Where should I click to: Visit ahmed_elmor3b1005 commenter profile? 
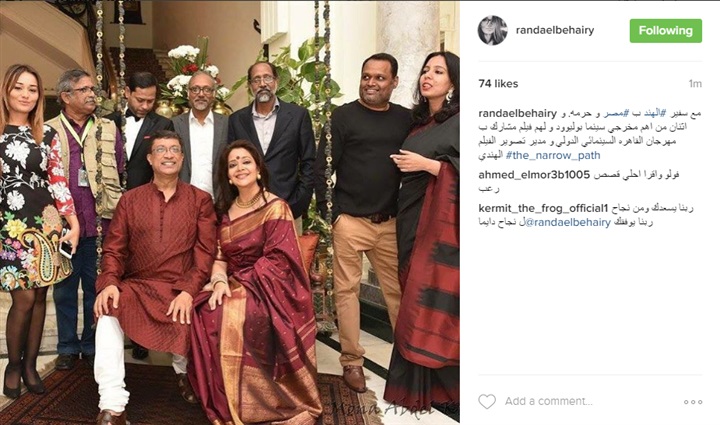pyautogui.click(x=534, y=174)
